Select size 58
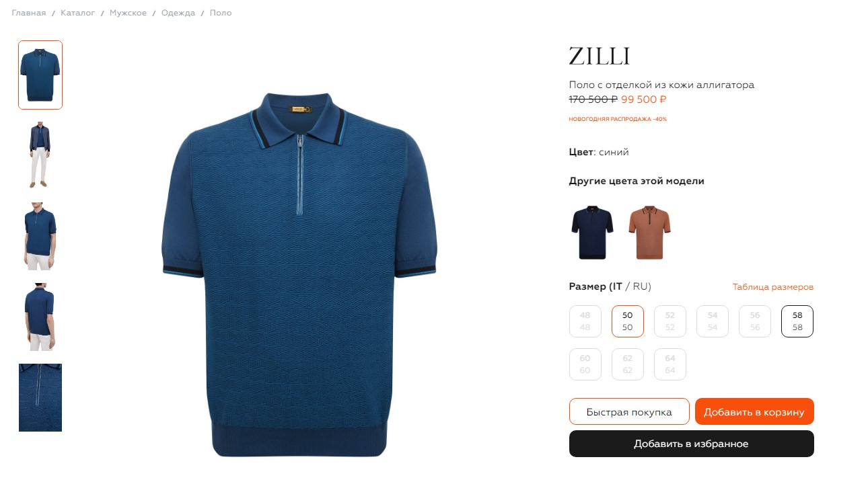The width and height of the screenshot is (868, 482). click(x=797, y=321)
